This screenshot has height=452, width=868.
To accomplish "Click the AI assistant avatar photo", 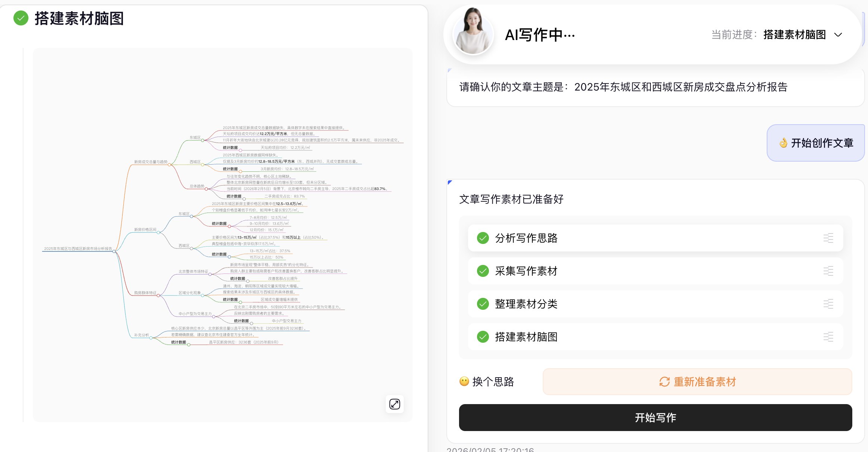I will point(473,31).
